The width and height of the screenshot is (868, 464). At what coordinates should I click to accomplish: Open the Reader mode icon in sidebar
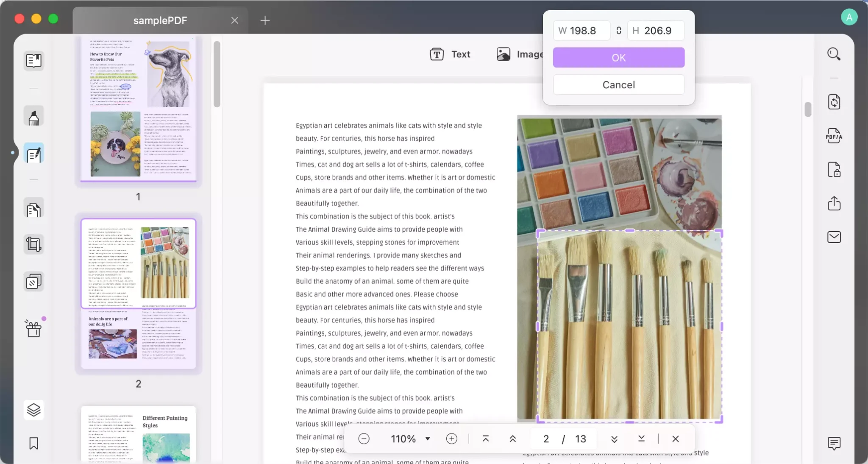(33, 61)
